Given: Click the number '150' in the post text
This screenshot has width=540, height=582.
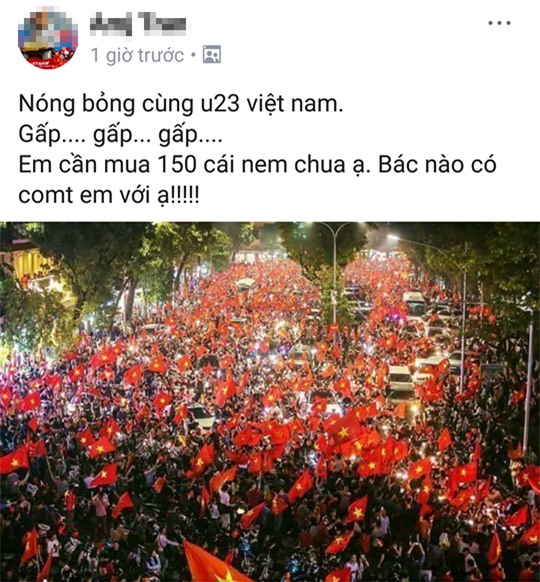Looking at the screenshot, I should (x=177, y=164).
